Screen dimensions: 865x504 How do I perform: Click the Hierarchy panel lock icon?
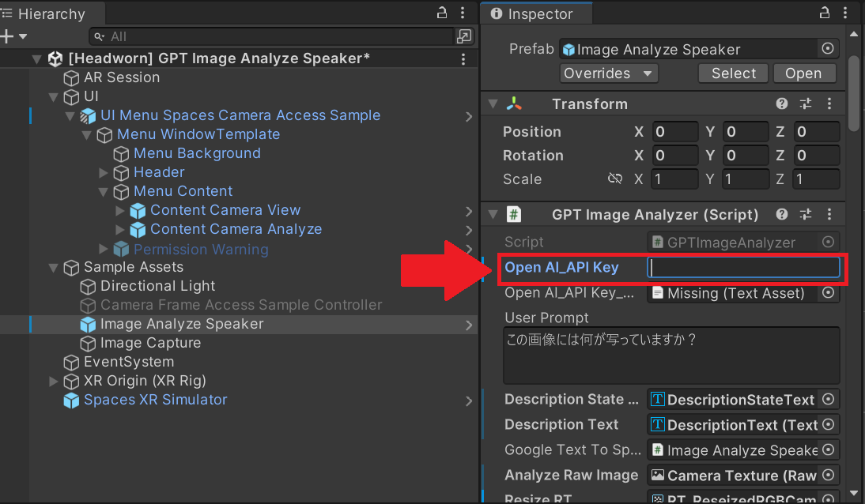pyautogui.click(x=442, y=13)
